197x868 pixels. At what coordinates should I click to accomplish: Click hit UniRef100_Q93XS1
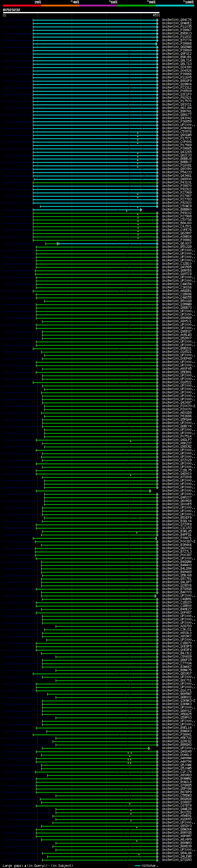click(177, 104)
